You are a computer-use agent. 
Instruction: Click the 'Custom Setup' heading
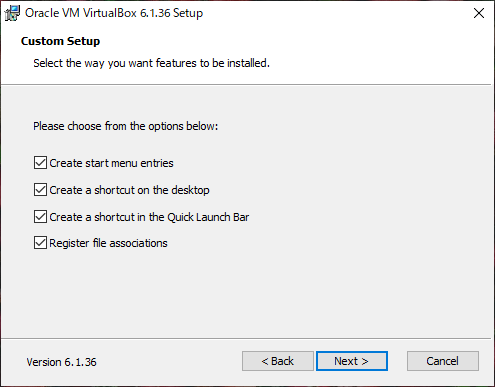(60, 41)
